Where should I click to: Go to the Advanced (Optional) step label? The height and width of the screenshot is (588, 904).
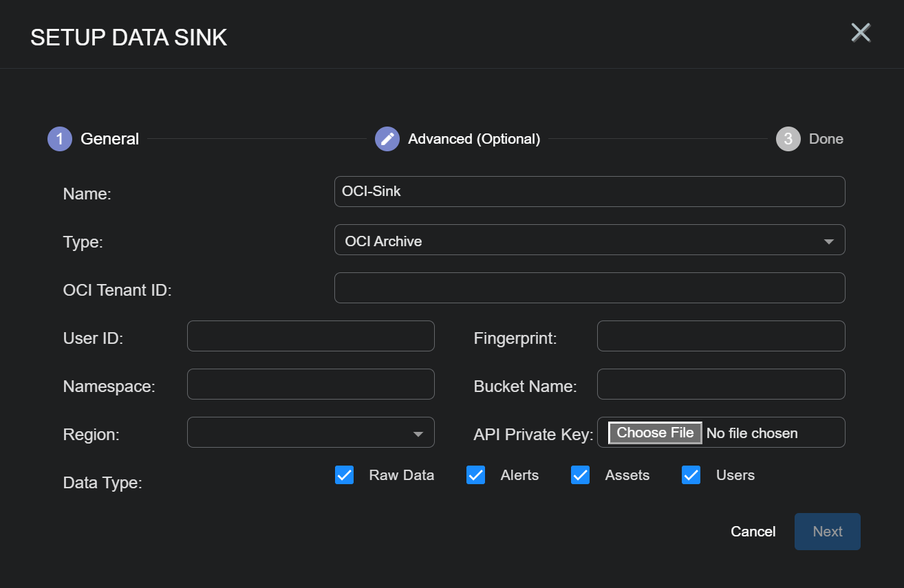pos(474,139)
